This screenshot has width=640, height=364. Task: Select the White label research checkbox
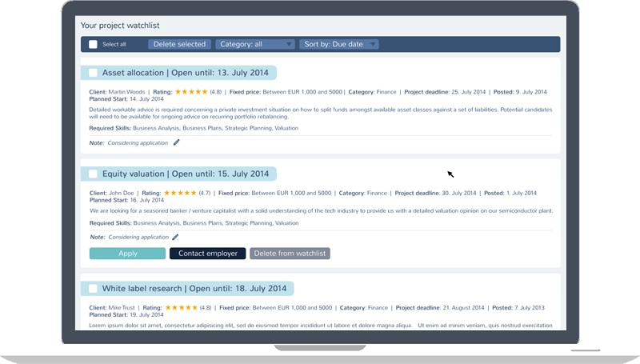pyautogui.click(x=93, y=288)
